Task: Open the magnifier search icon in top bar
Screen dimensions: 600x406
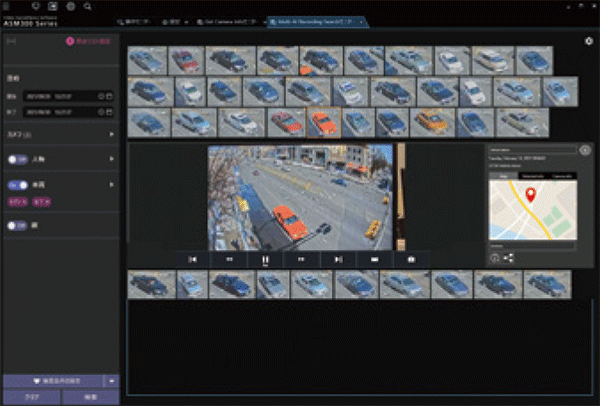Action: click(88, 6)
